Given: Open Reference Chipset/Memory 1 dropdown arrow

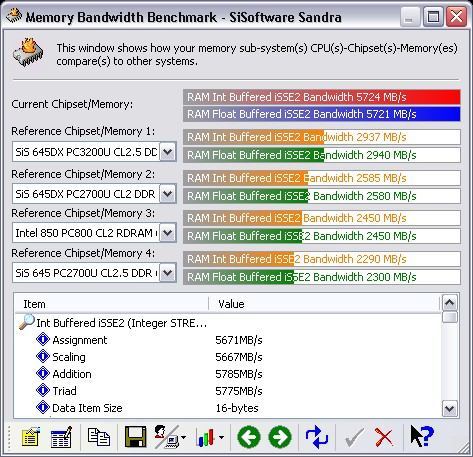Looking at the screenshot, I should tap(168, 152).
